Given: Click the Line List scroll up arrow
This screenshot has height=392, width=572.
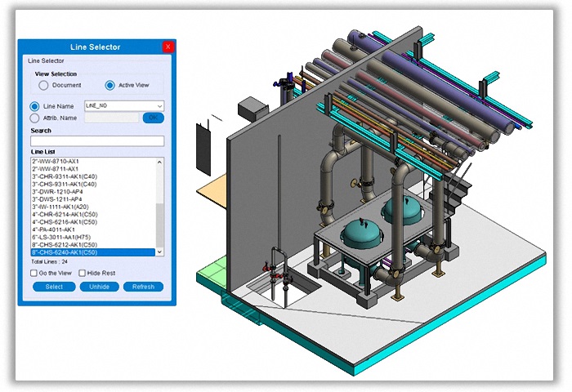Looking at the screenshot, I should [x=159, y=162].
